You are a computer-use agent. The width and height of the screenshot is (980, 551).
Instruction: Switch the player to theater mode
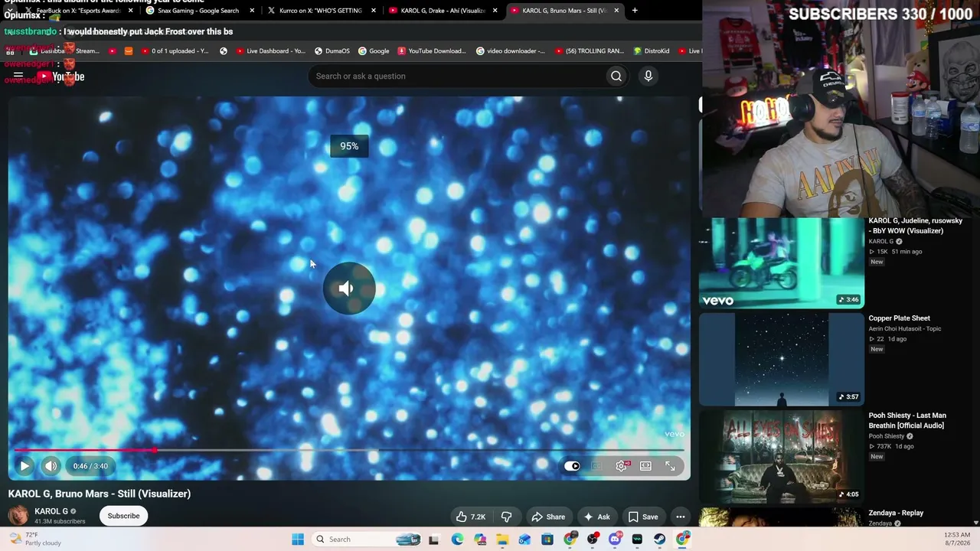point(645,465)
